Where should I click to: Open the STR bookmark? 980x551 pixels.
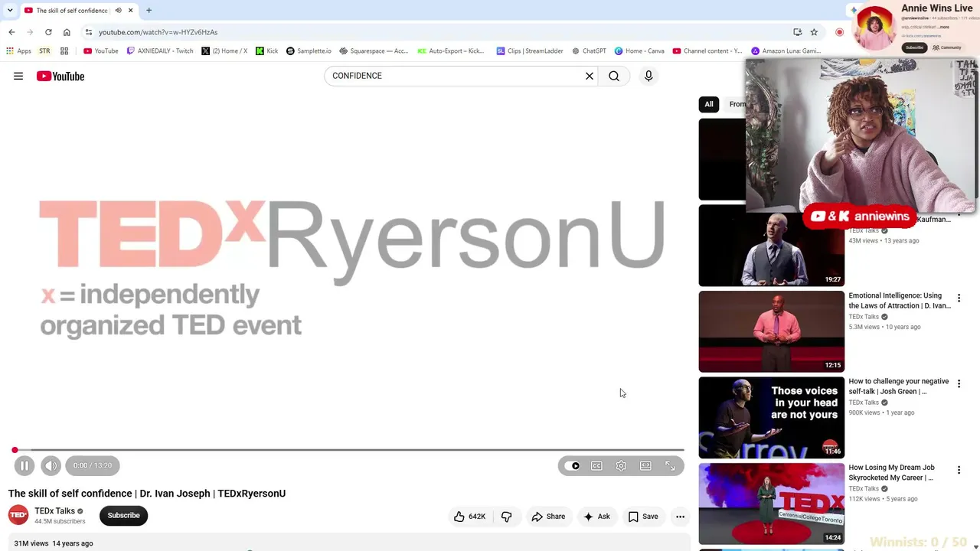(44, 51)
